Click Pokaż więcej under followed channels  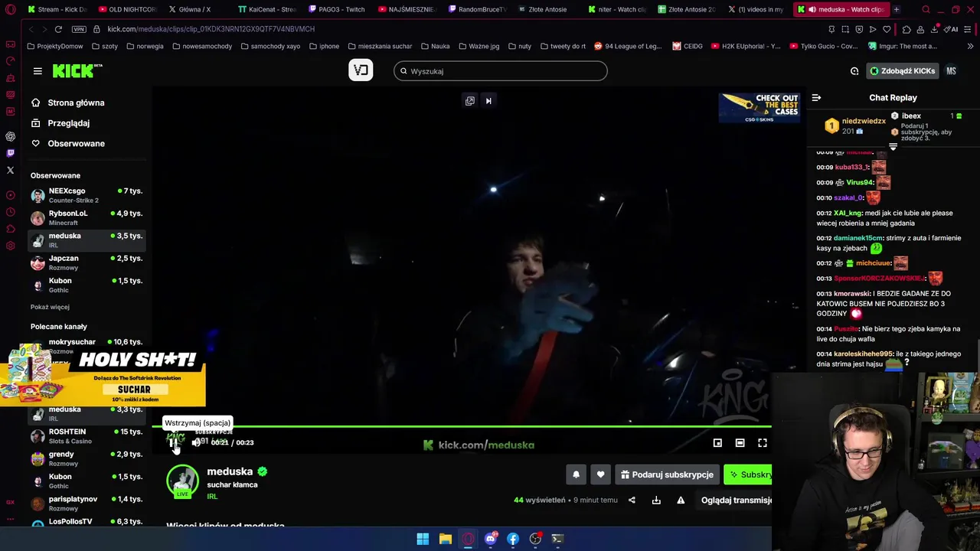pos(50,307)
